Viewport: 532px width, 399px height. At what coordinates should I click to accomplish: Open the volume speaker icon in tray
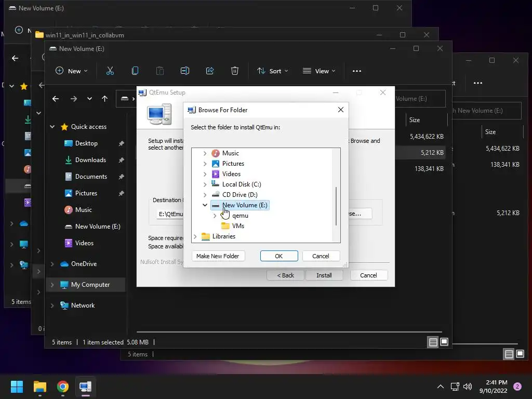coord(468,387)
